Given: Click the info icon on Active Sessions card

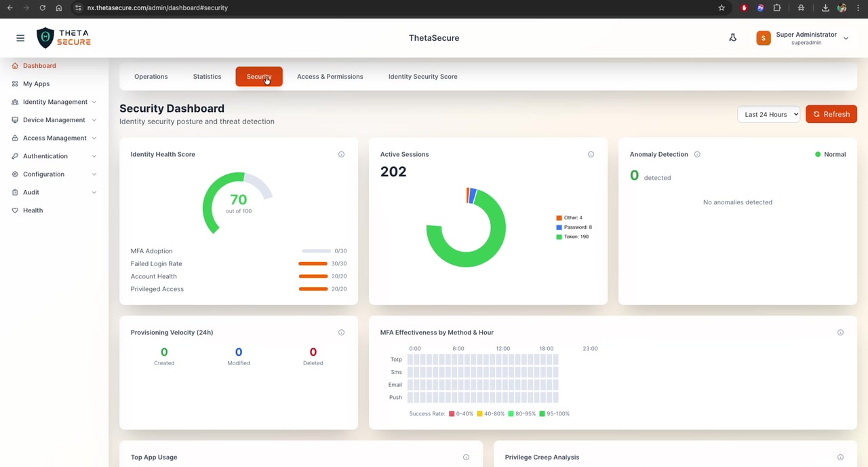Looking at the screenshot, I should [591, 154].
